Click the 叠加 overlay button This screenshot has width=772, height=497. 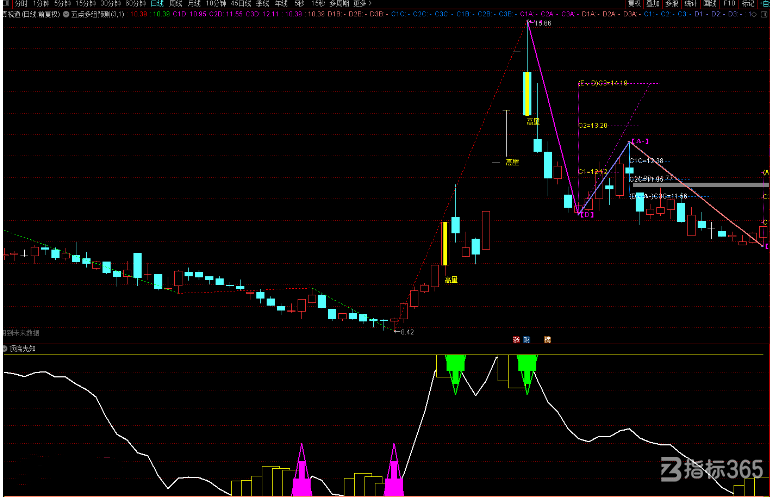tap(653, 3)
